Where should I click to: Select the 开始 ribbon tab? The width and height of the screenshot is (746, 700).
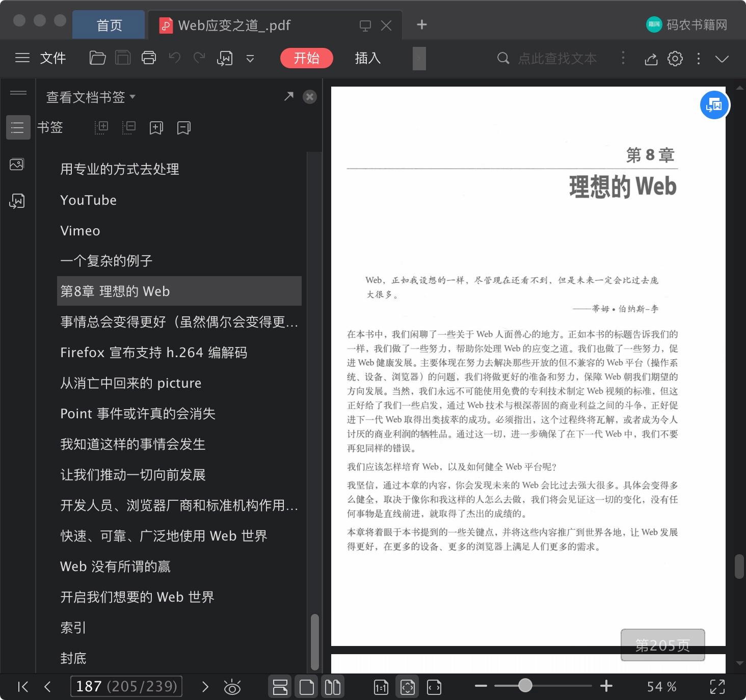(x=306, y=58)
